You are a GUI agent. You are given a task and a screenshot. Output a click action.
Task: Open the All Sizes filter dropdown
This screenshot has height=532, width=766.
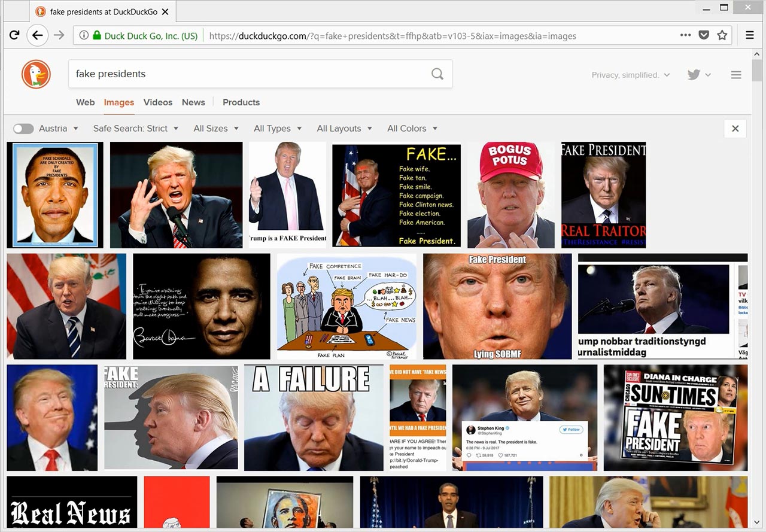pyautogui.click(x=216, y=129)
